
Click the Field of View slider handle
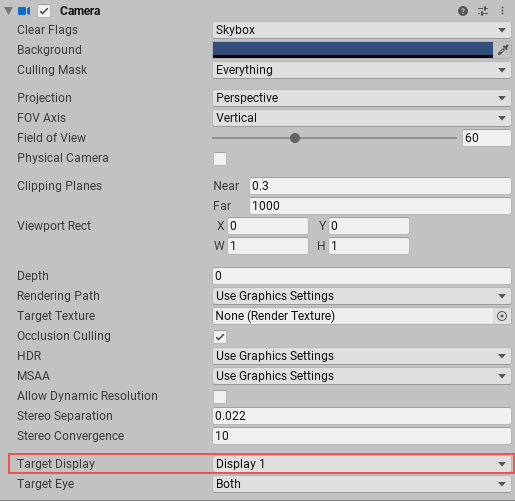295,138
